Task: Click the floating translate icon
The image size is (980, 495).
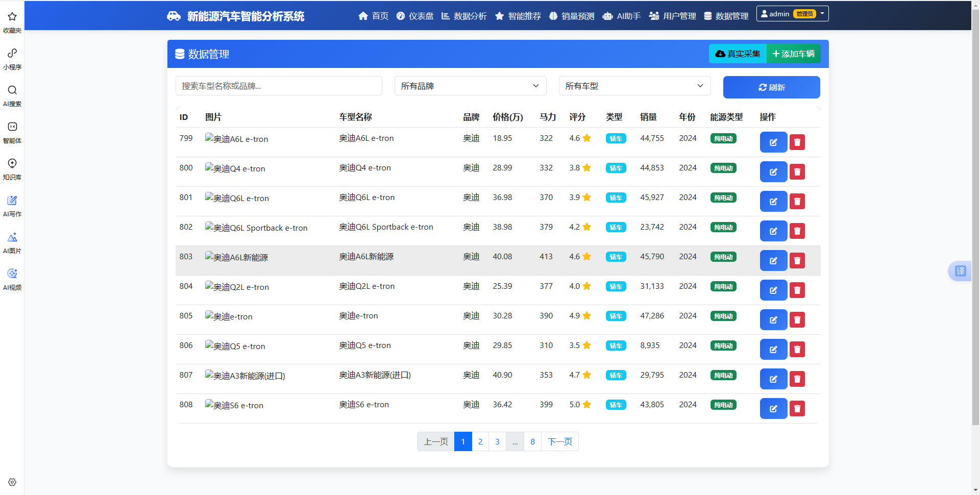Action: click(x=960, y=271)
